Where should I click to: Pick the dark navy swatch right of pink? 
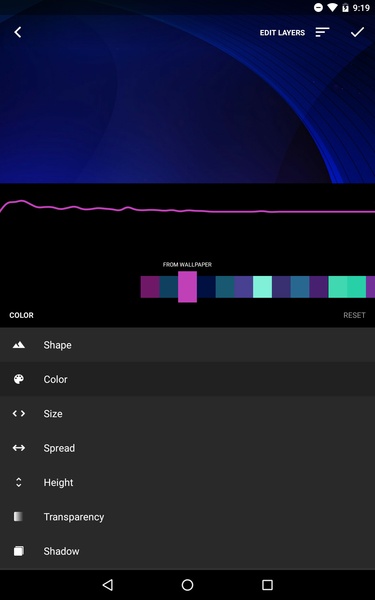click(x=206, y=287)
